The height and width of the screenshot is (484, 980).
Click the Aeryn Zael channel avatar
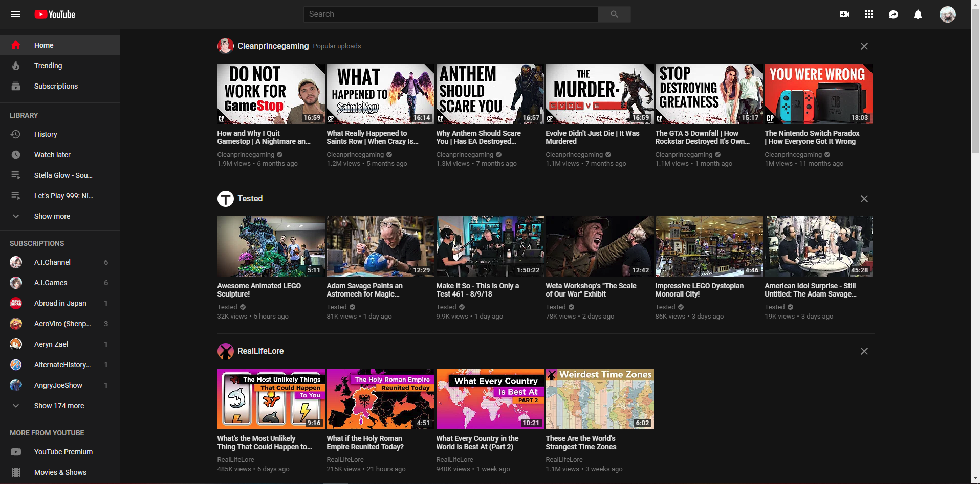click(16, 344)
